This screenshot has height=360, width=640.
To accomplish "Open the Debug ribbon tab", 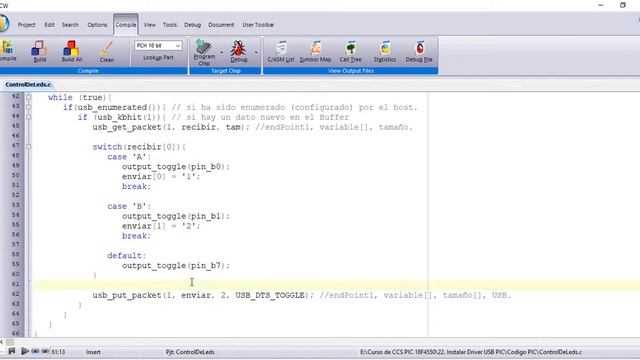I will tap(192, 25).
